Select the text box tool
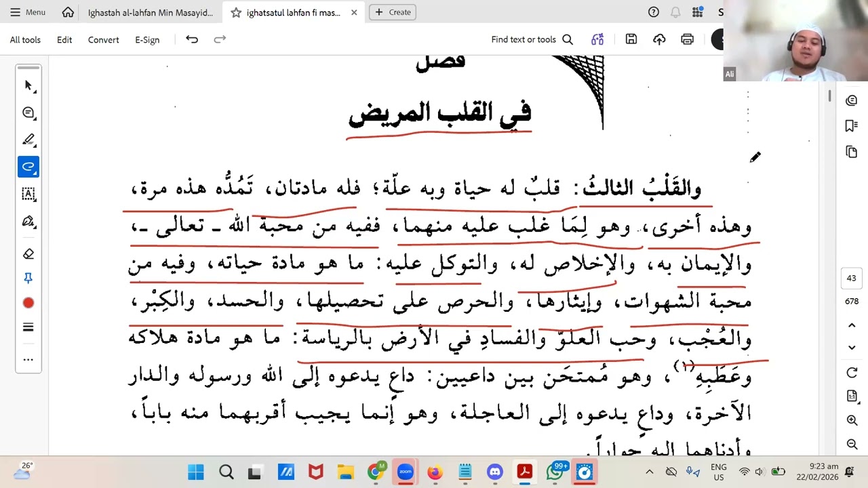Image resolution: width=868 pixels, height=488 pixels. pyautogui.click(x=28, y=194)
